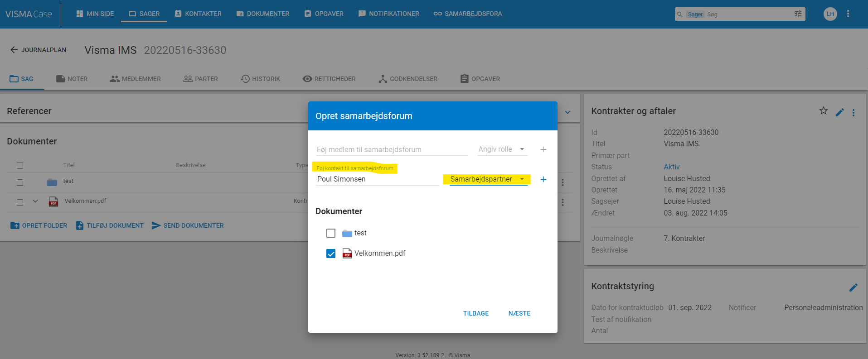Open the LH user avatar
This screenshot has width=868, height=359.
coord(830,14)
